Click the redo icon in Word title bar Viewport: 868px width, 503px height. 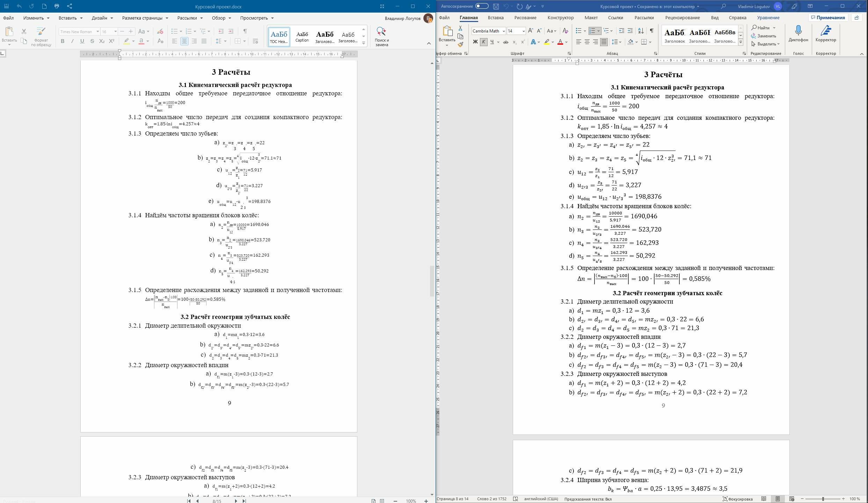[x=519, y=6]
